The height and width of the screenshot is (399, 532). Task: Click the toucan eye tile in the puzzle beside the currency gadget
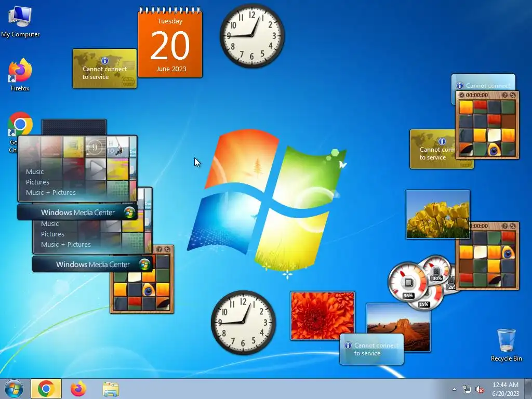coord(494,150)
